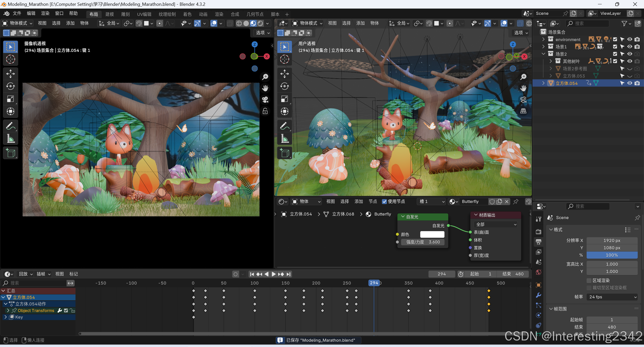Jump to the timeline's first frame
This screenshot has height=347, width=644.
click(x=252, y=274)
